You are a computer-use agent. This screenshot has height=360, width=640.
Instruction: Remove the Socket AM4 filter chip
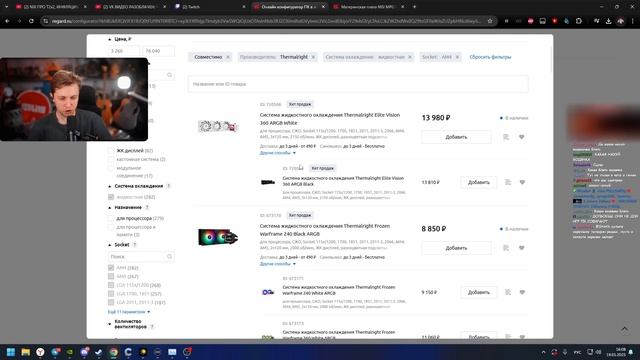coord(457,57)
